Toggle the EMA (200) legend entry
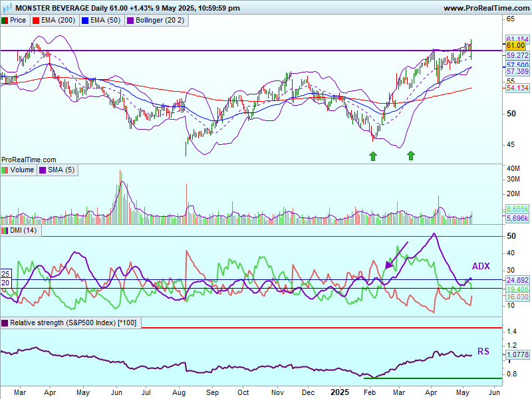 (55, 21)
